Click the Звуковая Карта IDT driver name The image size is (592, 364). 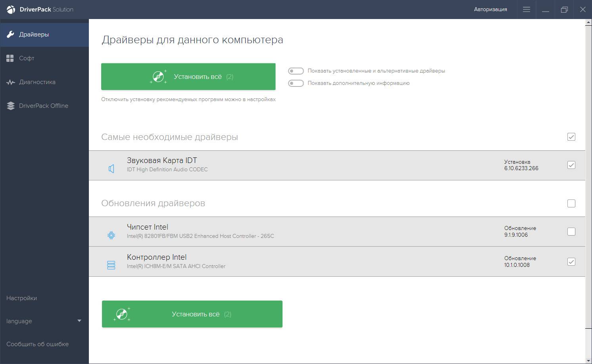(162, 161)
